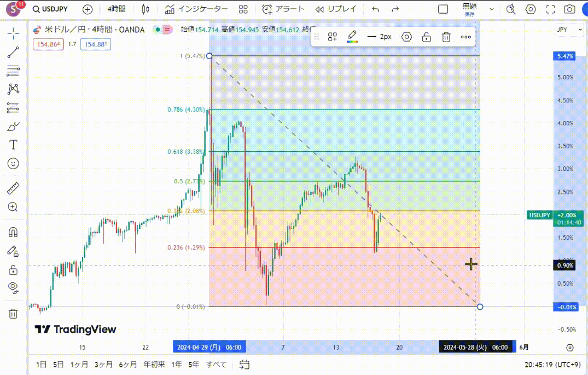The height and width of the screenshot is (375, 588).
Task: Select the 1ヶ月 date range
Action: click(x=79, y=365)
